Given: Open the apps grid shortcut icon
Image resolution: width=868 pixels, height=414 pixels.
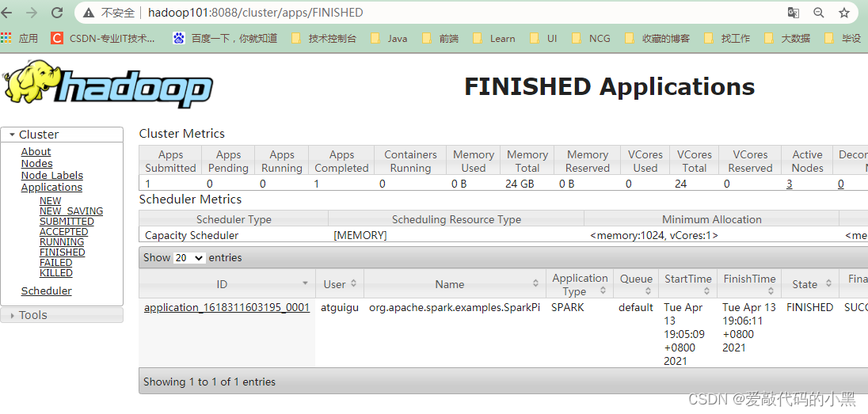Looking at the screenshot, I should (x=6, y=38).
